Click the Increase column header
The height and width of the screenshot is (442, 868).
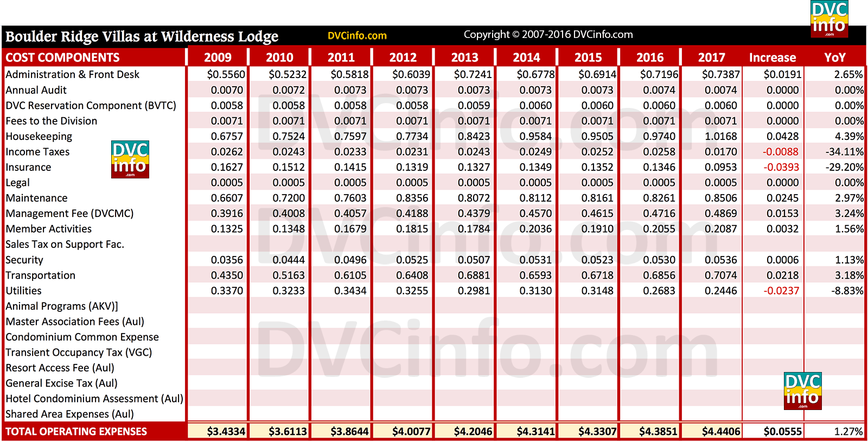[773, 57]
